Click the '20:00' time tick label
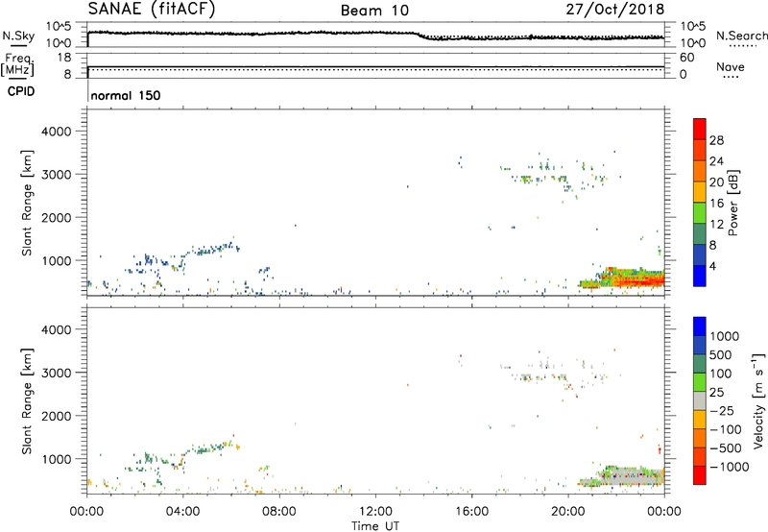The height and width of the screenshot is (532, 768). coord(567,512)
